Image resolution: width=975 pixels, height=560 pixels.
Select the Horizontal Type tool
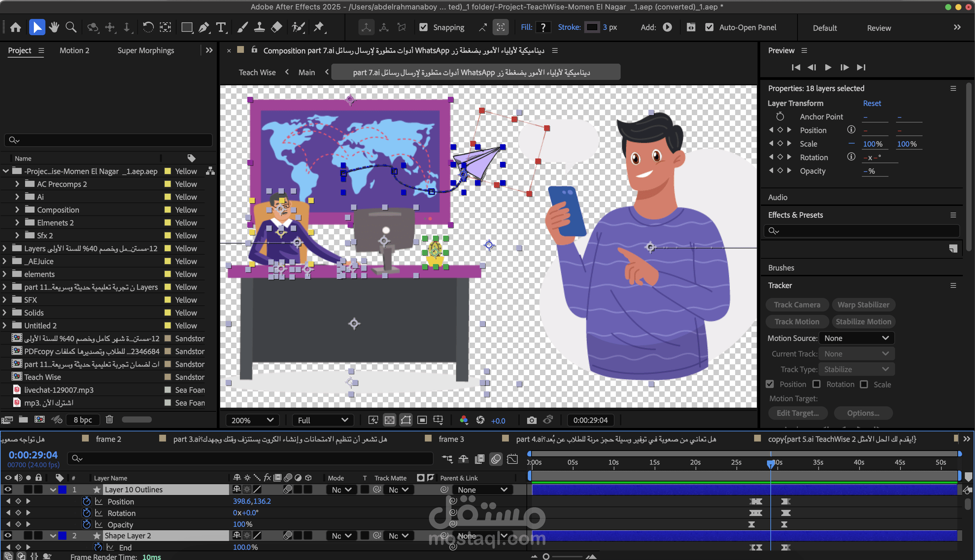pyautogui.click(x=221, y=27)
